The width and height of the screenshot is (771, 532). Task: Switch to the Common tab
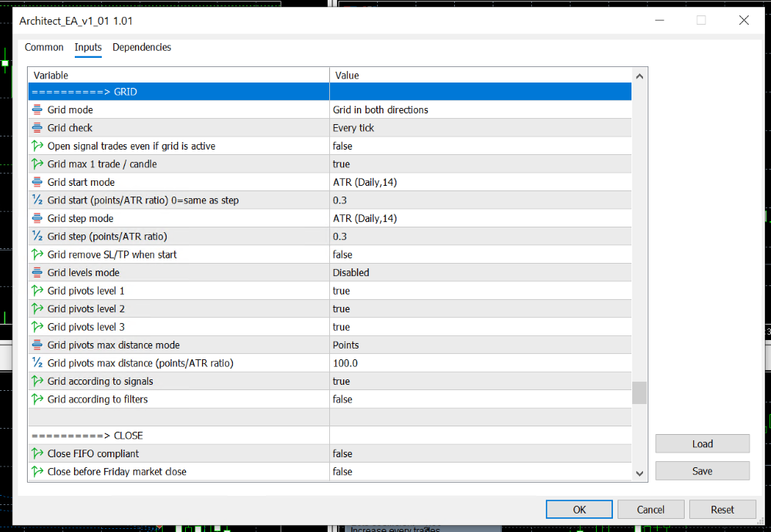[44, 48]
